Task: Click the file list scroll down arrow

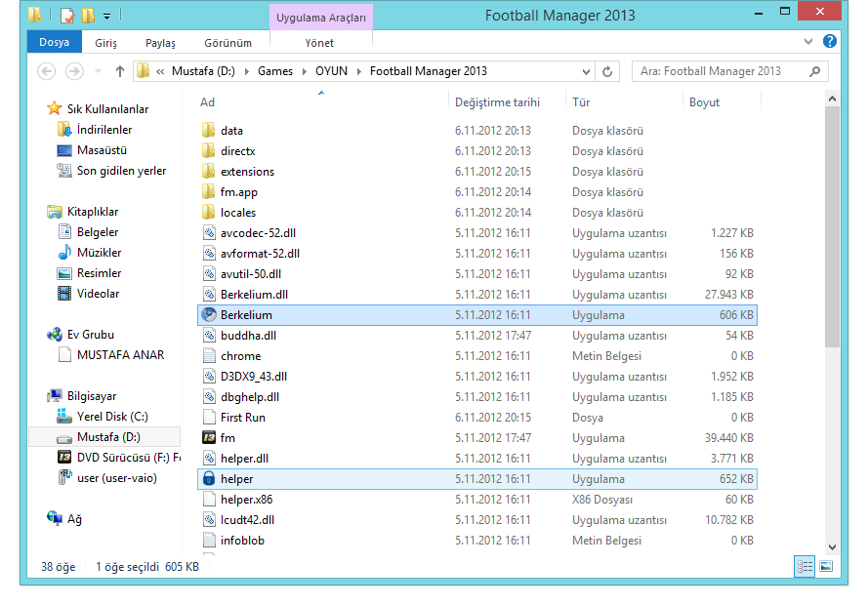Action: click(832, 546)
